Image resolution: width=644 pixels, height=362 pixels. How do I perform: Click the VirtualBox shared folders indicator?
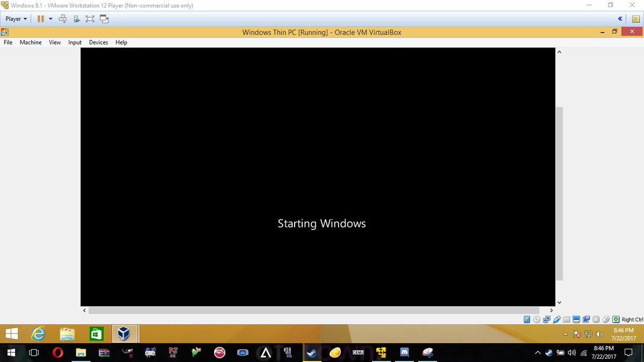pyautogui.click(x=566, y=320)
